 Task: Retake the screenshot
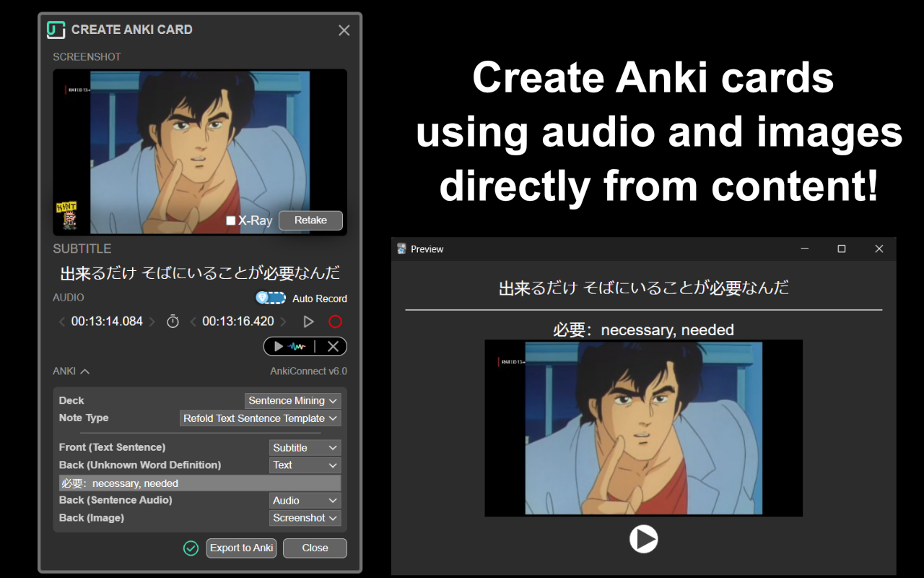pyautogui.click(x=310, y=220)
